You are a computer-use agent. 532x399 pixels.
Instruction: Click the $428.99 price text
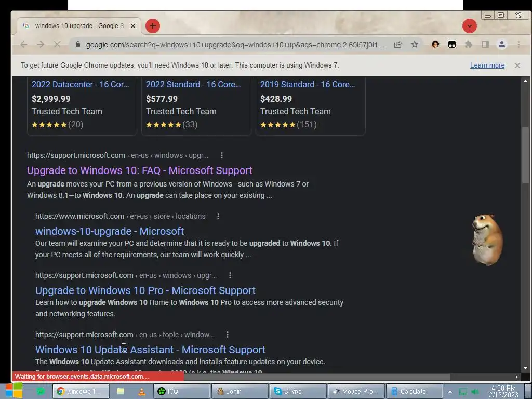[x=276, y=99]
